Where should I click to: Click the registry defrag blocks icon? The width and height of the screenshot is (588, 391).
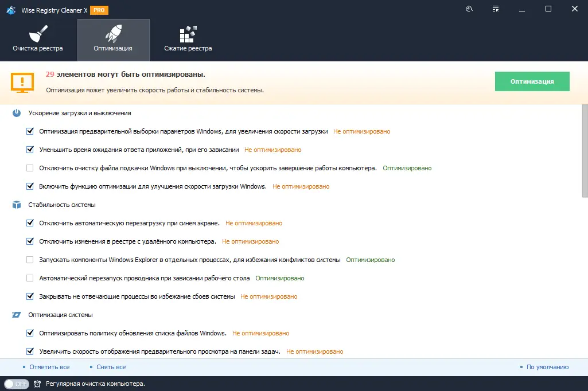pos(188,34)
